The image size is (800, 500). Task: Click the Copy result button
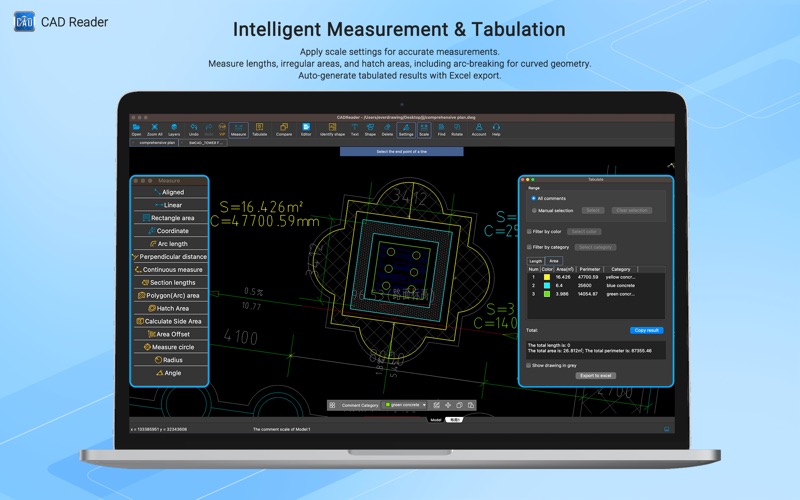(646, 330)
